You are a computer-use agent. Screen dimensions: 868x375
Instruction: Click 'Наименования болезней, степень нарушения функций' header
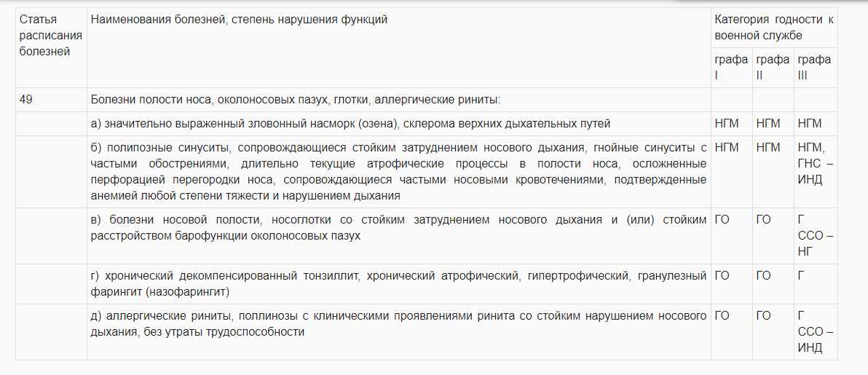coord(239,20)
